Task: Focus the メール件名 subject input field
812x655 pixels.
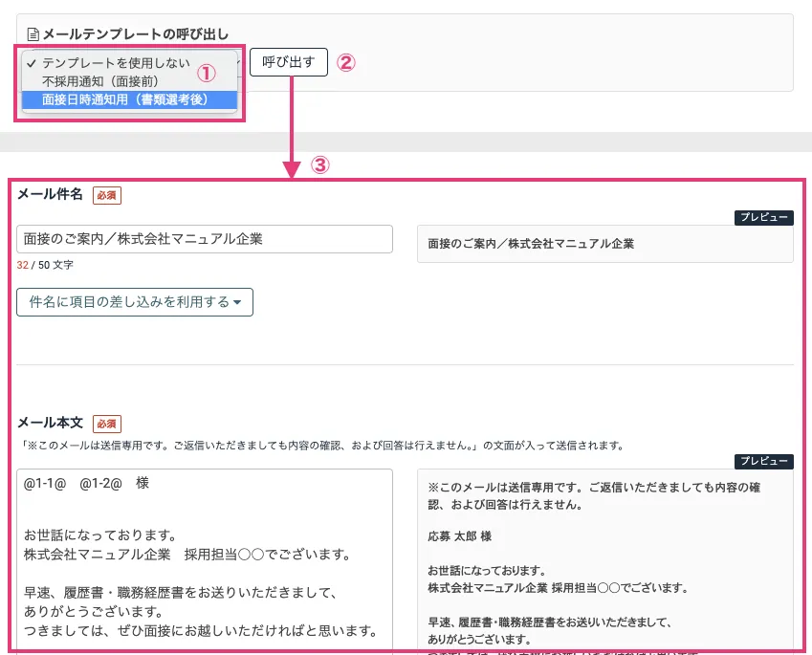Action: (205, 239)
